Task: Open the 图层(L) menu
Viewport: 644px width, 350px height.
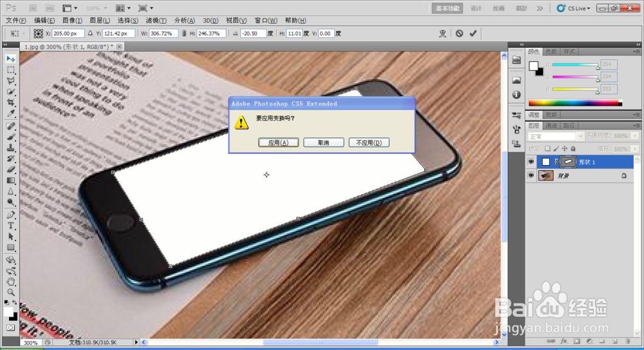Action: [x=100, y=20]
